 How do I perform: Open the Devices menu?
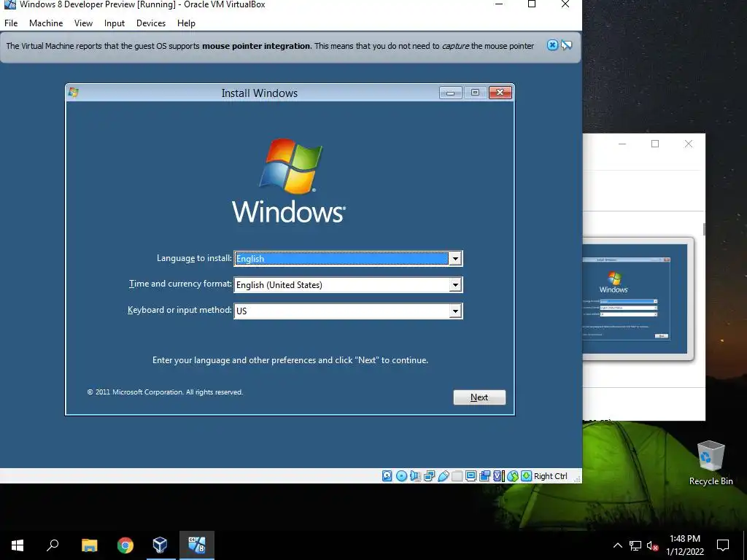pos(151,23)
